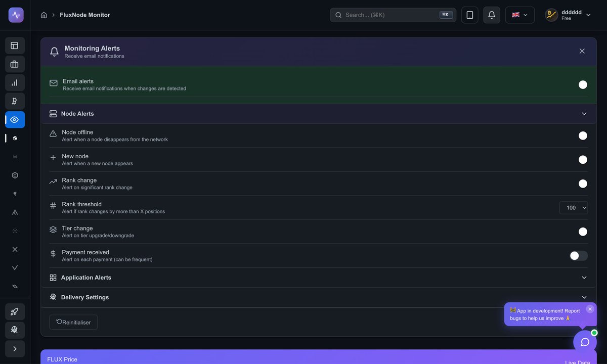The width and height of the screenshot is (607, 364).
Task: Select the V-shaped coin sidebar icon
Action: (x=15, y=267)
